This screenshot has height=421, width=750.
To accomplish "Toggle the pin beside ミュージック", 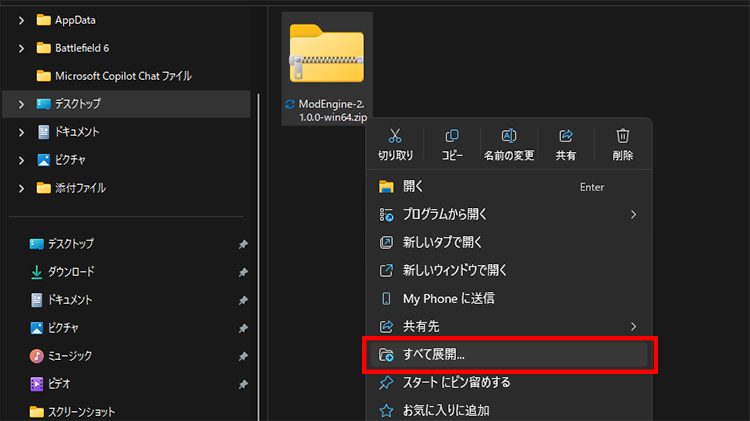I will point(243,356).
